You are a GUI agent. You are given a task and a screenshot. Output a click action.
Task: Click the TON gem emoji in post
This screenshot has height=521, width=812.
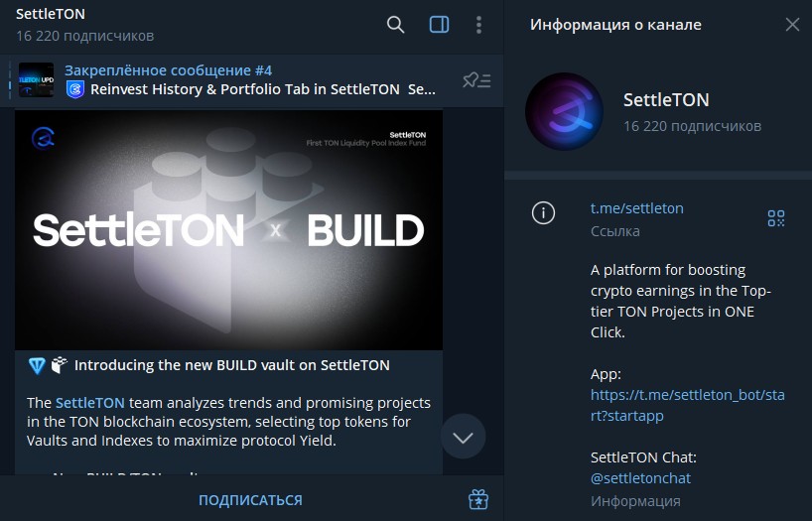point(37,365)
